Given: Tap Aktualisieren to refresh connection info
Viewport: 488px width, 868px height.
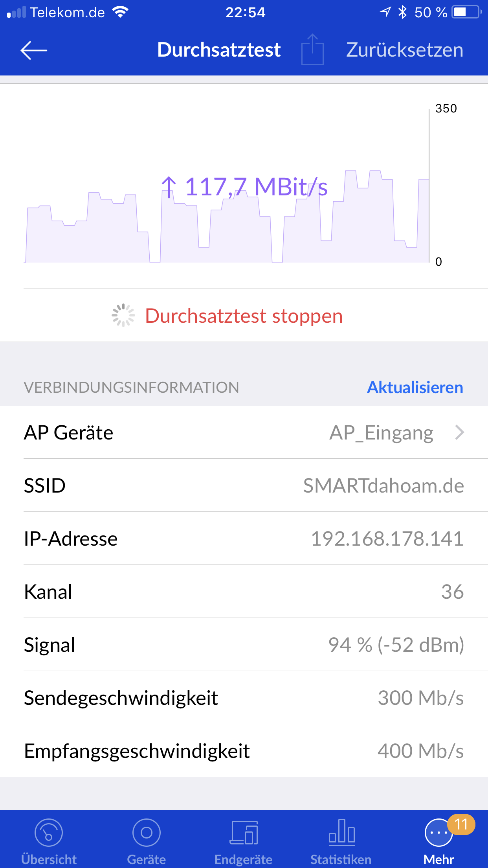Looking at the screenshot, I should 415,388.
